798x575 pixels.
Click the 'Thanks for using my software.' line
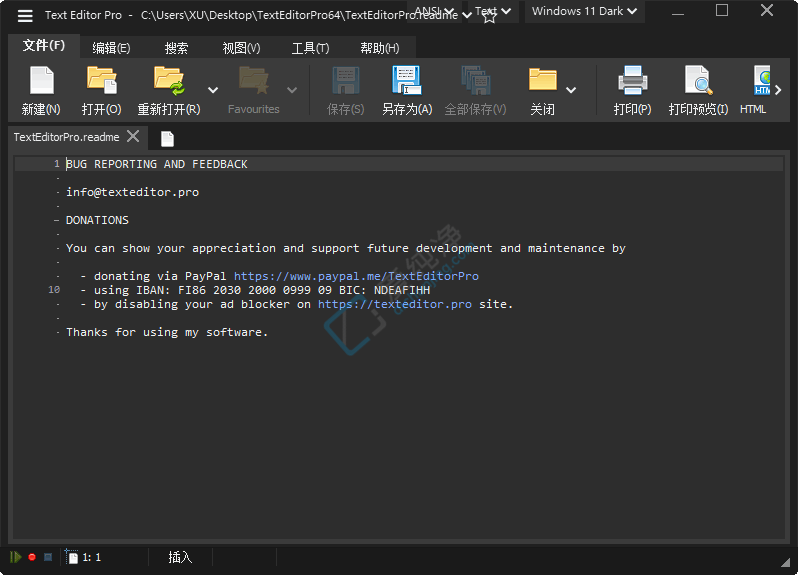pos(167,332)
